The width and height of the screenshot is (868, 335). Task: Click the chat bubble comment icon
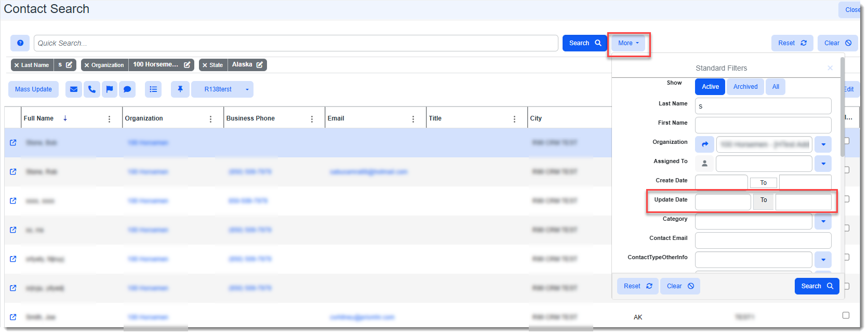tap(127, 89)
